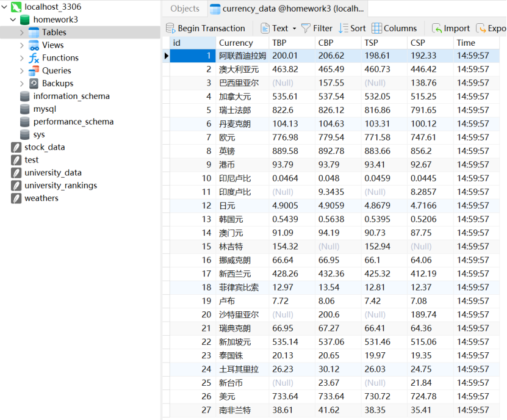Click the row selector for row 1
The width and height of the screenshot is (507, 420).
[x=166, y=56]
